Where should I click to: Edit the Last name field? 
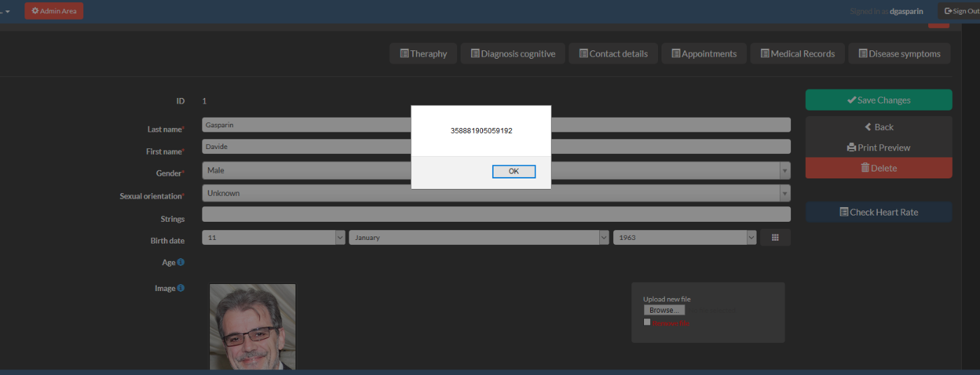496,125
